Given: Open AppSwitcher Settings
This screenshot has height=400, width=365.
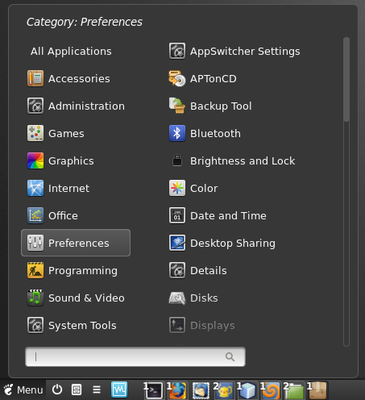Looking at the screenshot, I should (x=234, y=51).
